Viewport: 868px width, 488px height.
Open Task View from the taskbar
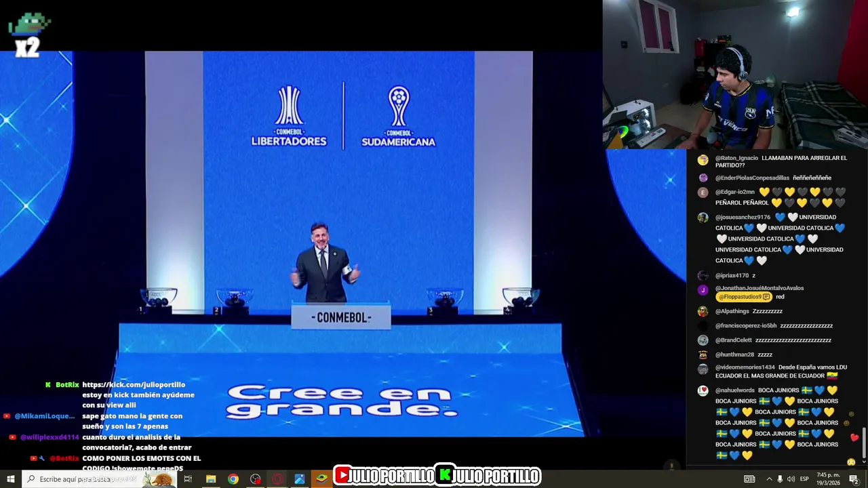(188, 479)
